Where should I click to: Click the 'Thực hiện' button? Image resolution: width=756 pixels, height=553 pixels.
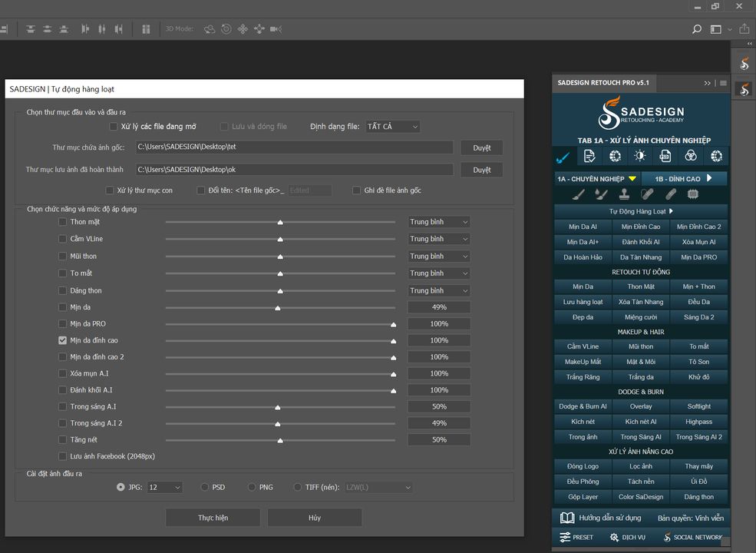pyautogui.click(x=213, y=517)
